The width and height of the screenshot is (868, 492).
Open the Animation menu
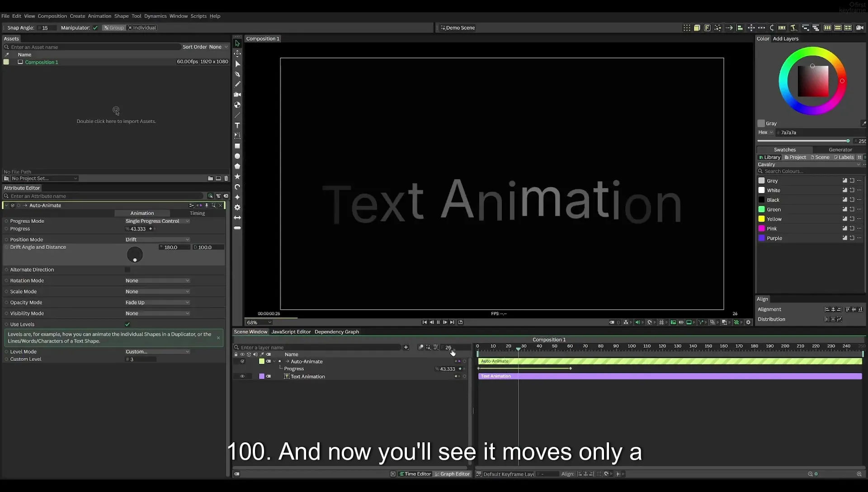pos(99,16)
